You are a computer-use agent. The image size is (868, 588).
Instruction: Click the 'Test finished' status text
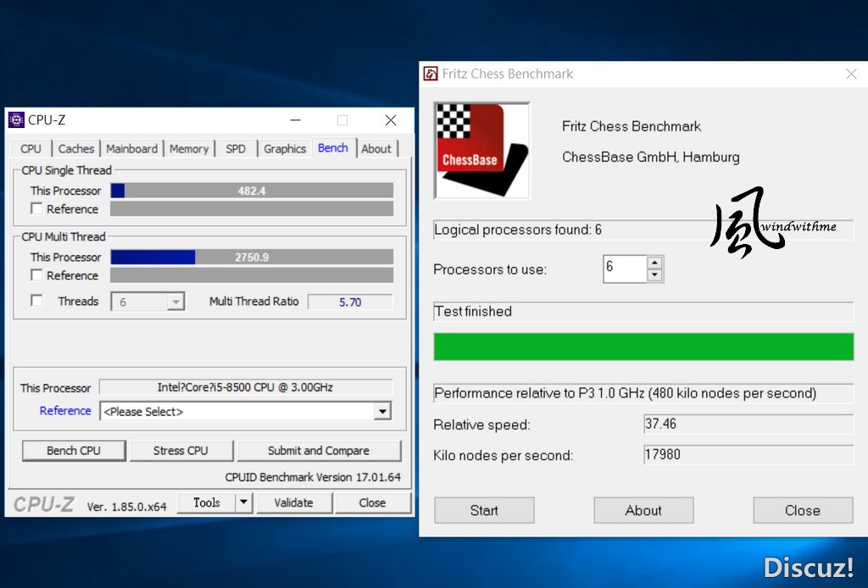[x=473, y=312]
